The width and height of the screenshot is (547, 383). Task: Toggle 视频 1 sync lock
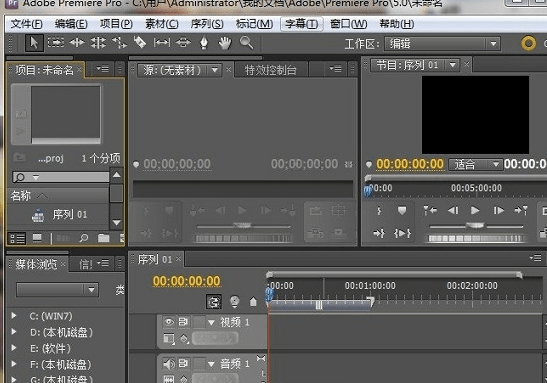tap(183, 322)
